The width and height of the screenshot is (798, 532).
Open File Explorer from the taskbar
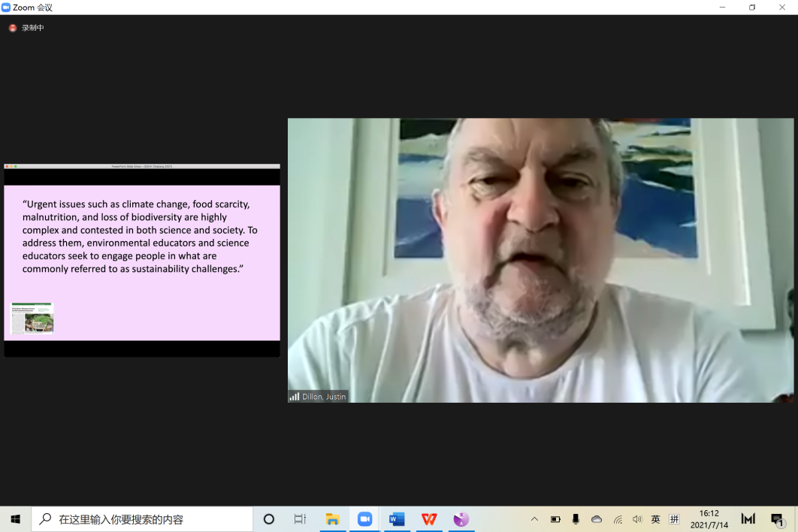(332, 519)
